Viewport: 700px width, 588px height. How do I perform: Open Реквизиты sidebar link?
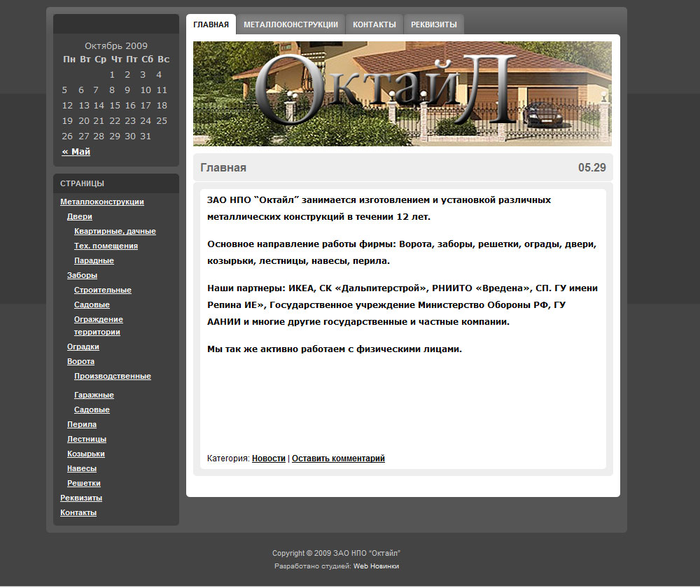click(81, 498)
